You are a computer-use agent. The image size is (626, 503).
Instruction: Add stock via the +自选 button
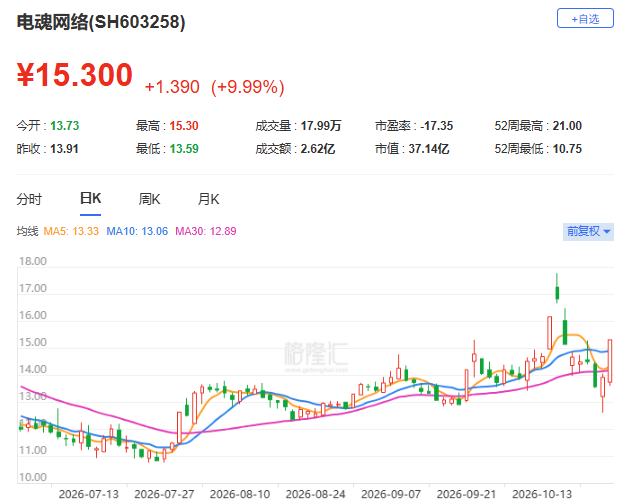[585, 18]
